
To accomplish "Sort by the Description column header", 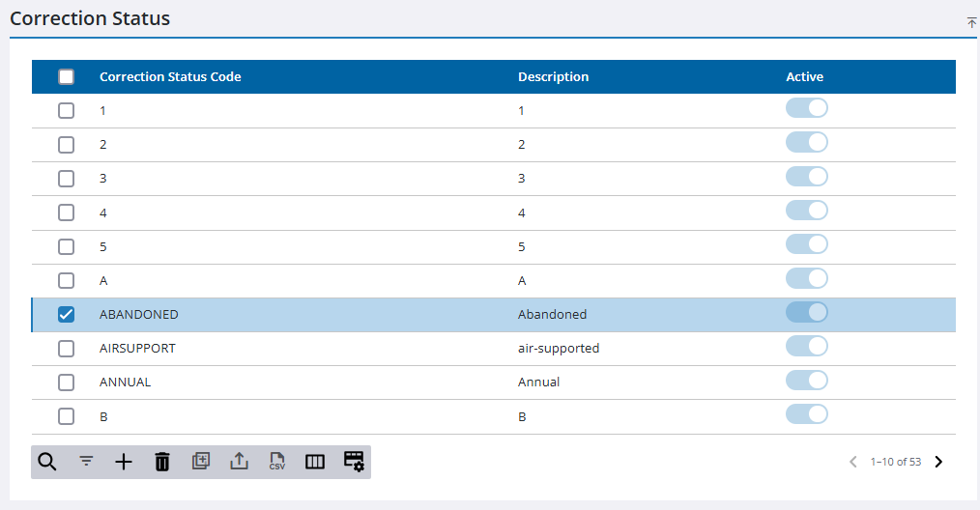I will (553, 77).
